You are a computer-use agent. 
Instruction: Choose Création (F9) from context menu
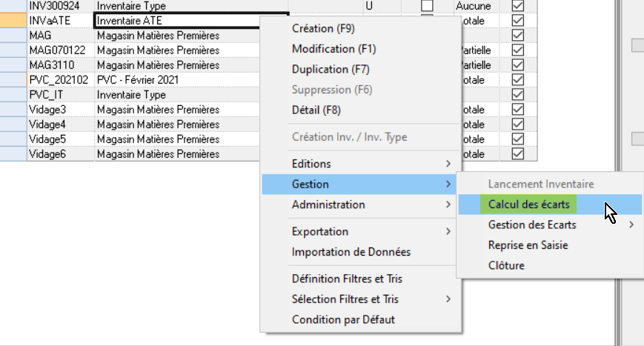[324, 29]
